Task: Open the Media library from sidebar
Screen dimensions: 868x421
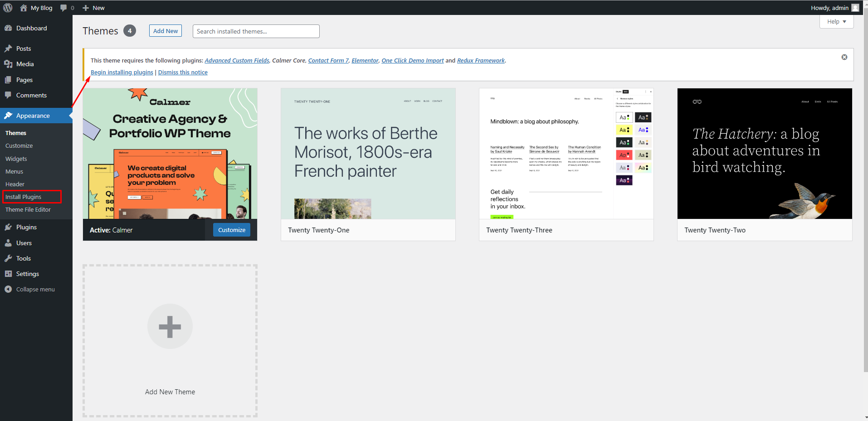Action: tap(10, 64)
